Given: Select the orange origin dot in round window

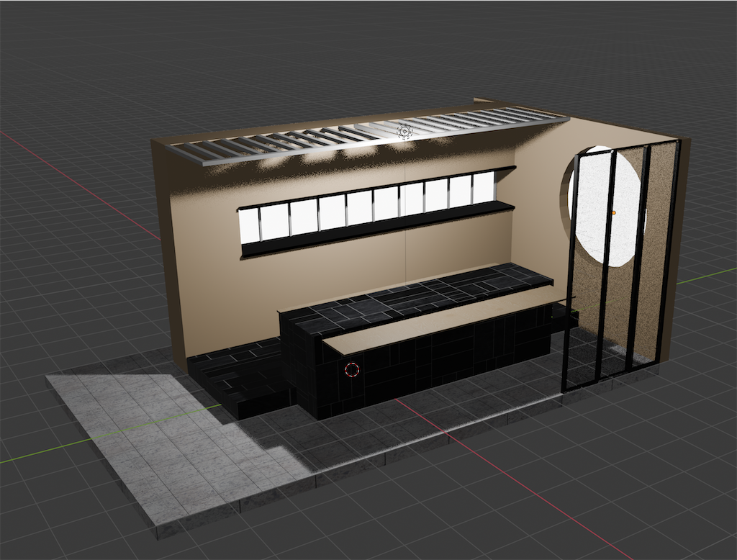Looking at the screenshot, I should click(613, 213).
